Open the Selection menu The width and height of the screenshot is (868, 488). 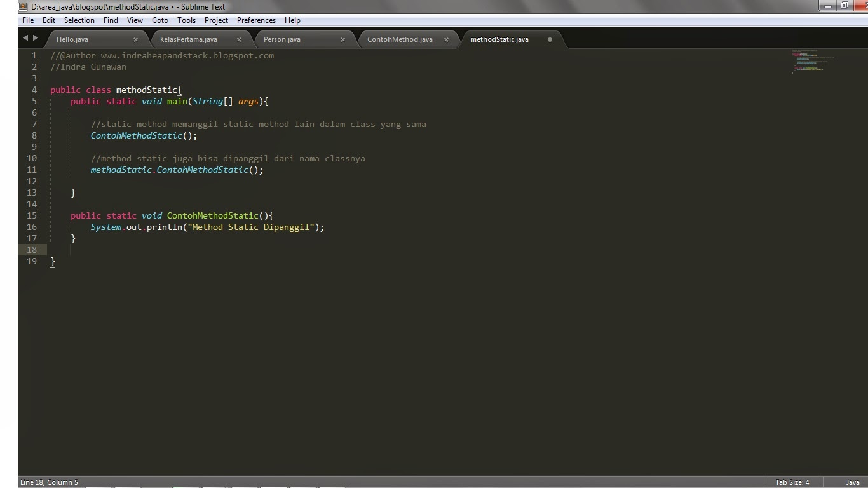point(79,20)
